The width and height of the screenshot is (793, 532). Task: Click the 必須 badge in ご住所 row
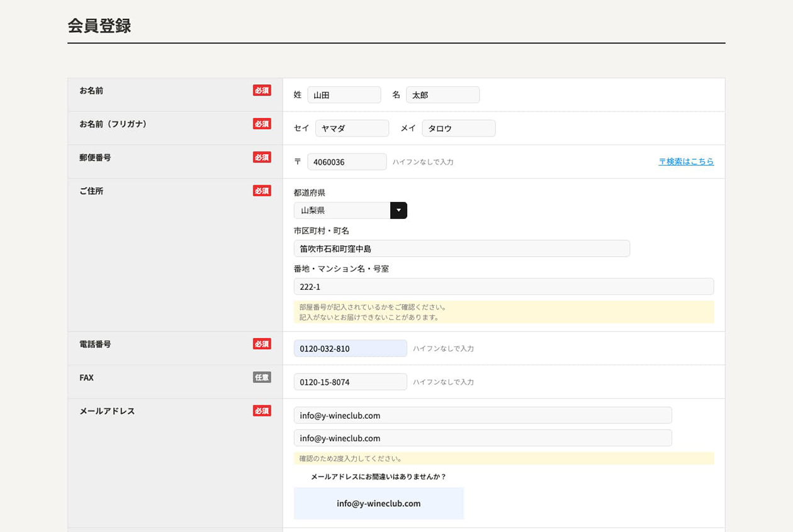(262, 191)
